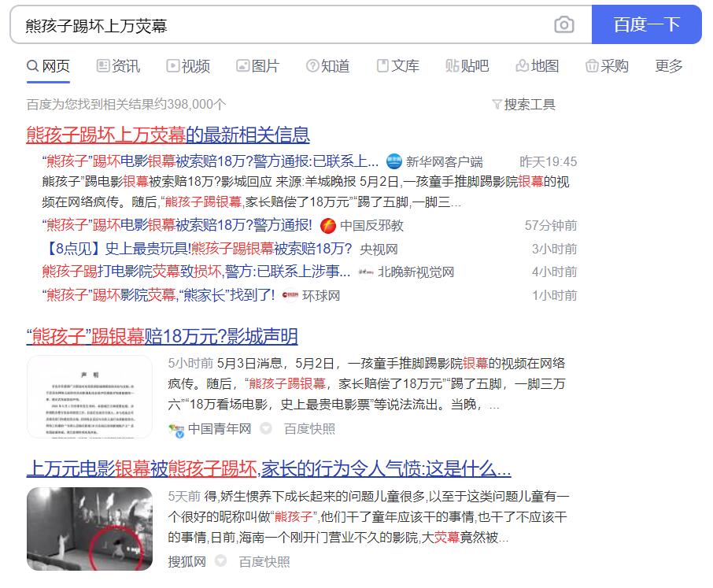Open the 采购 tab
The image size is (713, 588).
click(x=607, y=66)
